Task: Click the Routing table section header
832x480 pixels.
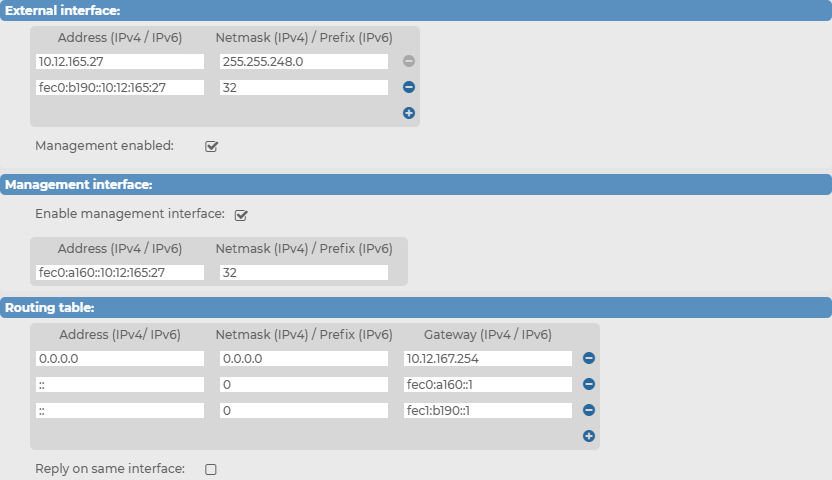Action: coord(416,308)
